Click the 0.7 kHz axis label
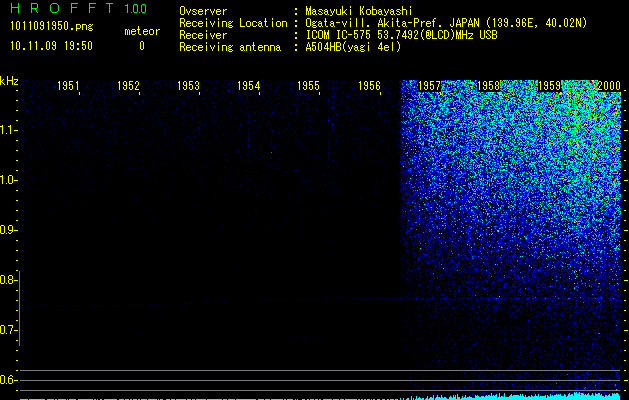629x400 pixels. coord(7,330)
